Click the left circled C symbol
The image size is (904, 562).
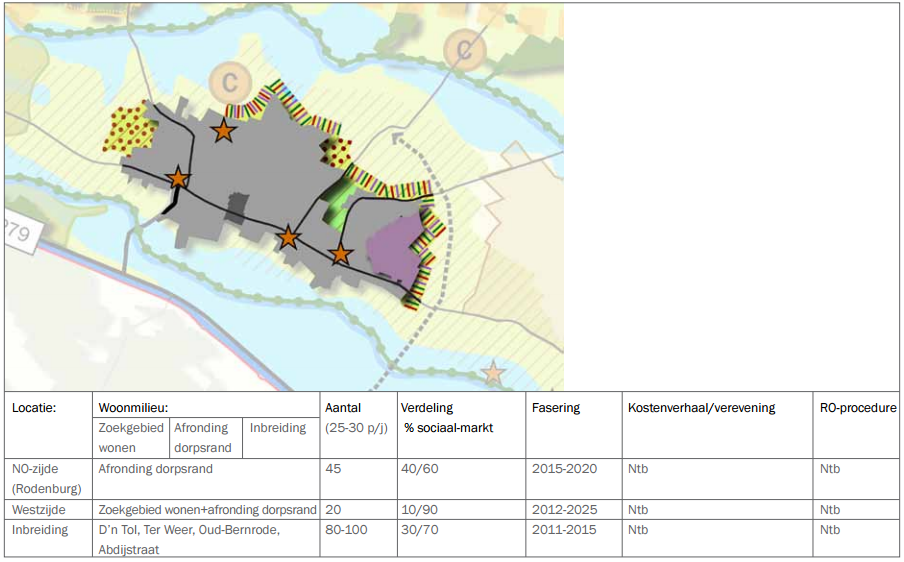tap(230, 83)
